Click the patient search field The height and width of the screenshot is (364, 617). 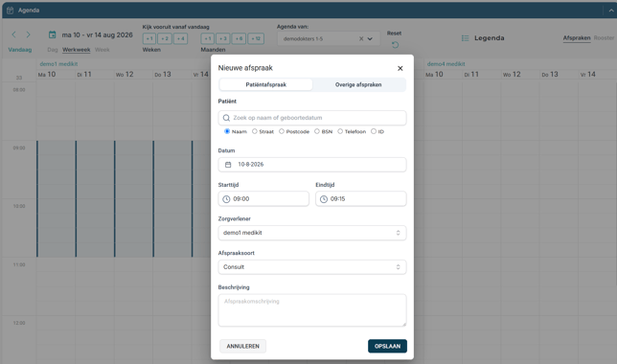(x=312, y=118)
